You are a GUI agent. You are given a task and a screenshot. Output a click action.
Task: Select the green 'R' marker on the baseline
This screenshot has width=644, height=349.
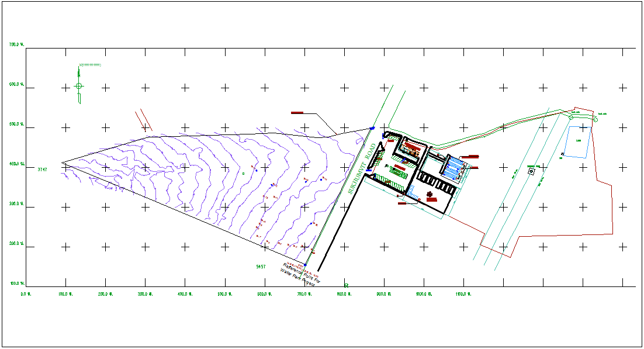pos(347,286)
